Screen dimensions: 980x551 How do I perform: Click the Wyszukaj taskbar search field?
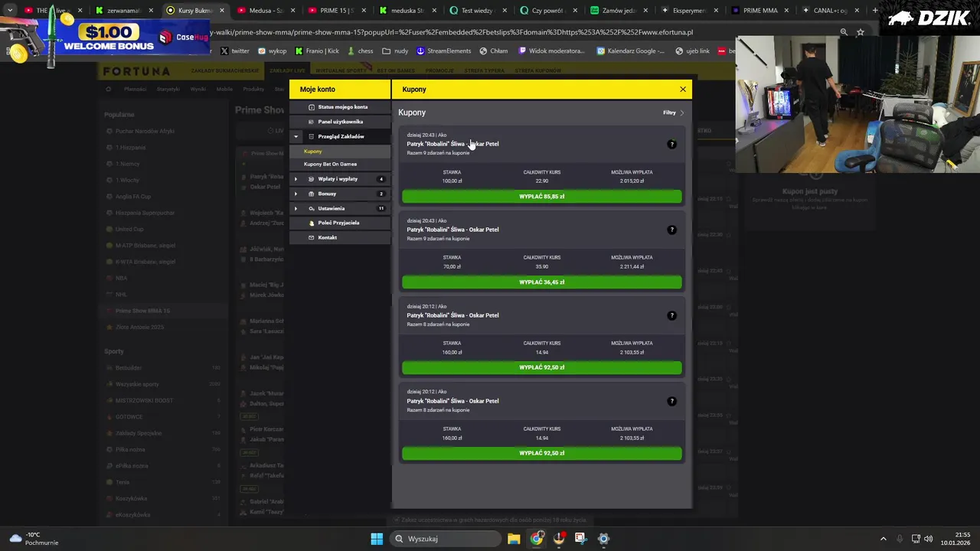coord(446,539)
